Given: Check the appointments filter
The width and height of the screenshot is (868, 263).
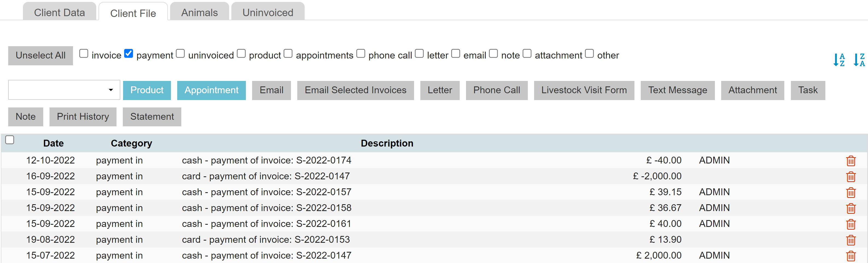Looking at the screenshot, I should click(288, 53).
